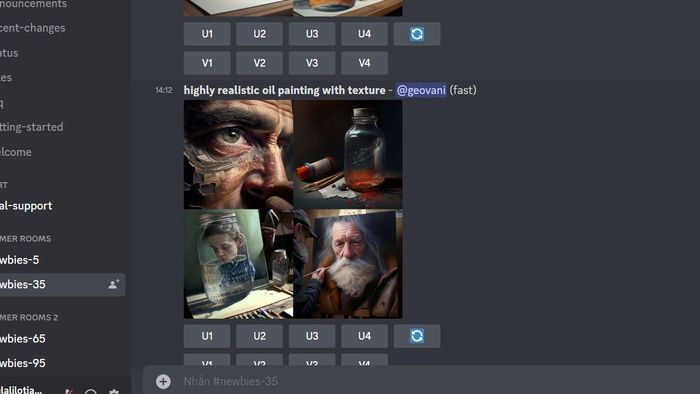Viewport: 700px width, 394px height.
Task: Open the eye close-up painting thumbnail
Action: pos(238,154)
